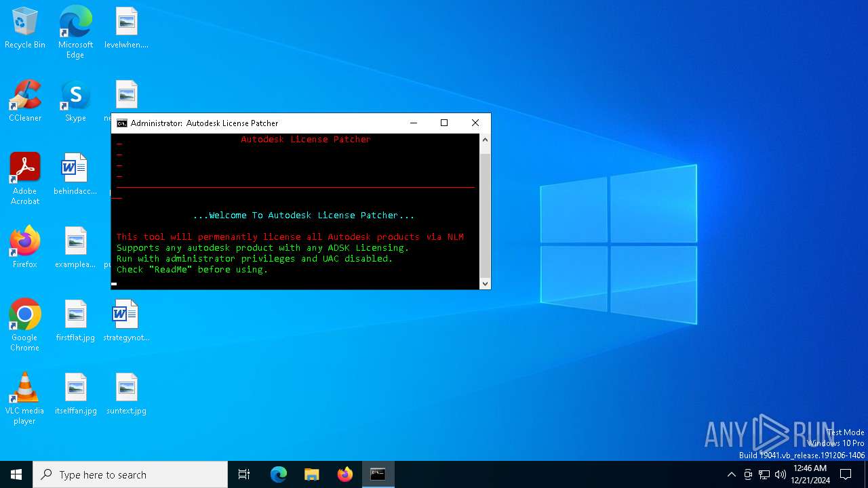Launch the Skype desktop shortcut

75,102
